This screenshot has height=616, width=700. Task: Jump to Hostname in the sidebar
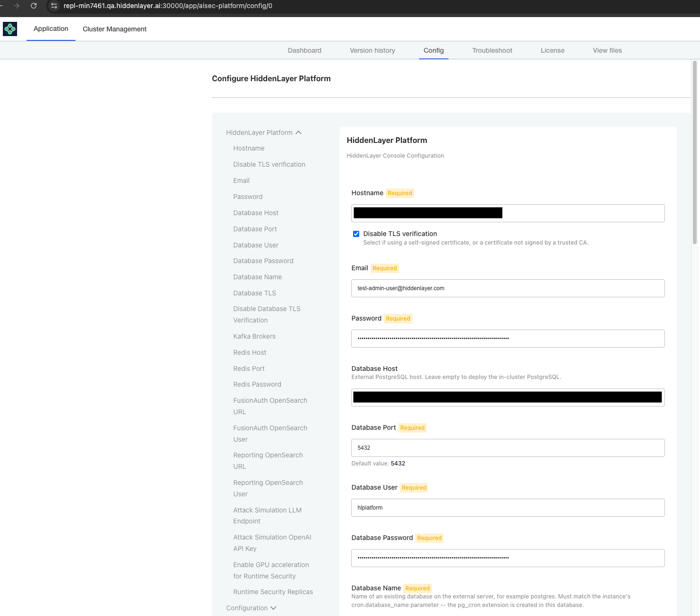(249, 148)
